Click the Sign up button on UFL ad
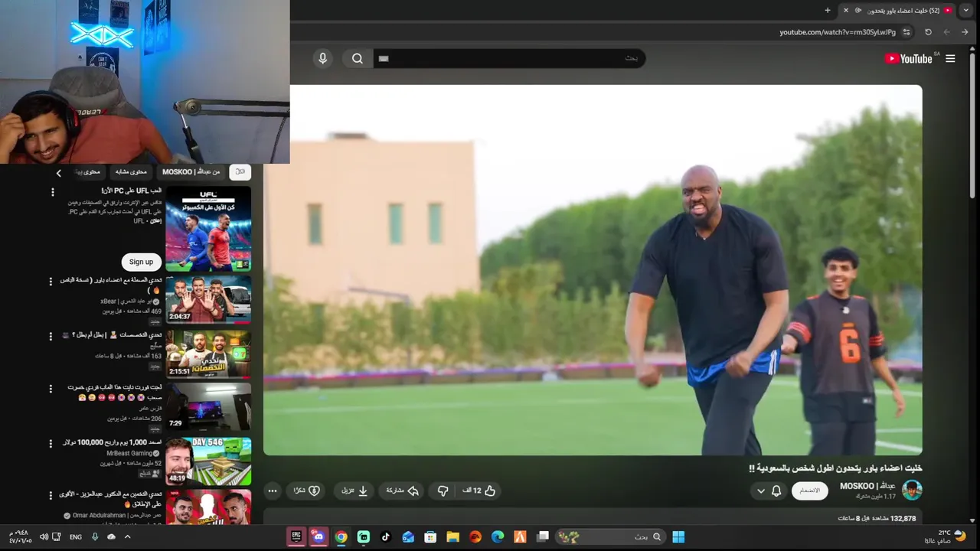980x551 pixels. tap(141, 262)
